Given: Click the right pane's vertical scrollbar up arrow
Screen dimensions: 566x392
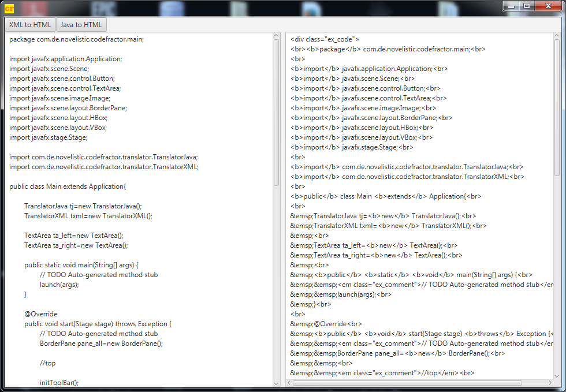Looking at the screenshot, I should click(x=557, y=36).
